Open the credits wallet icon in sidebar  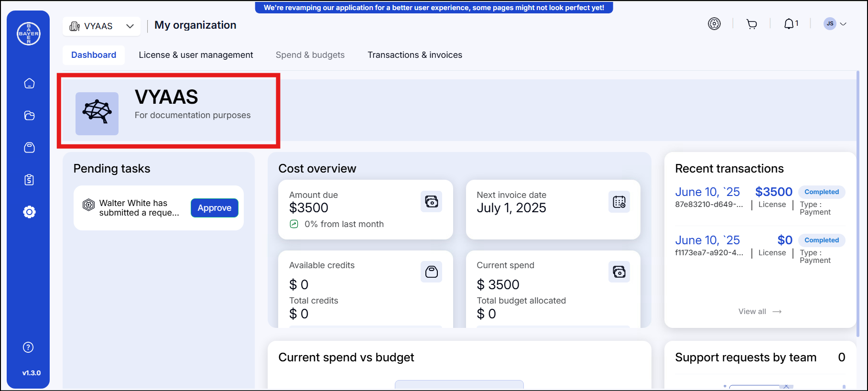[29, 148]
